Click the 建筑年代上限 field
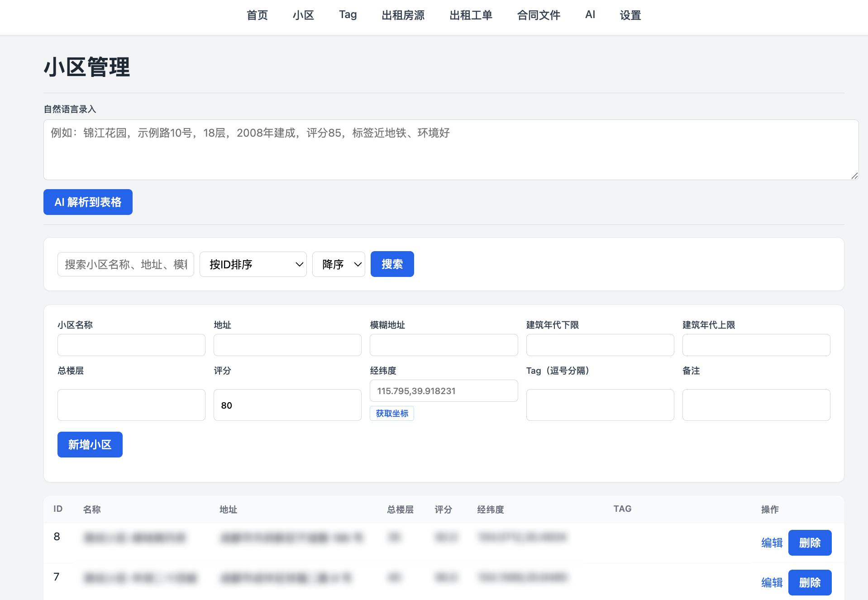This screenshot has height=600, width=868. (x=756, y=345)
